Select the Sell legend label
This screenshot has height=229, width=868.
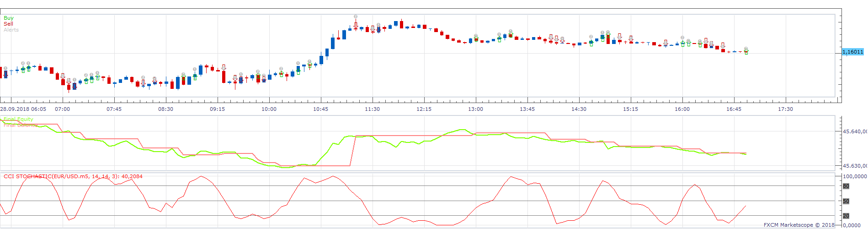[9, 24]
